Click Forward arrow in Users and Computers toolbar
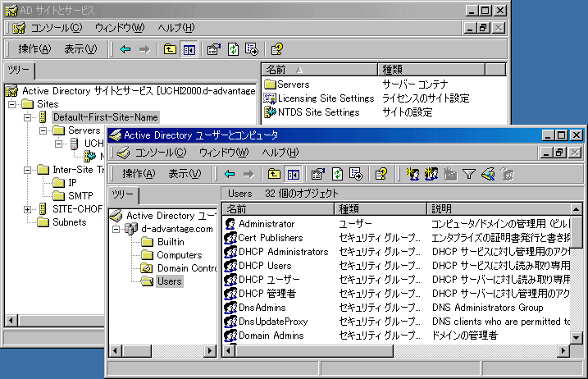588x379 pixels. click(x=248, y=174)
